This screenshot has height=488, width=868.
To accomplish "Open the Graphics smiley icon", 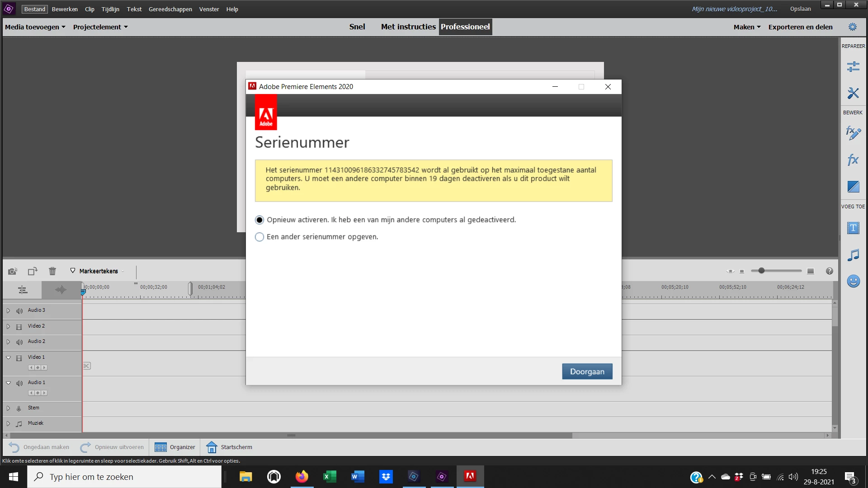I will (853, 281).
